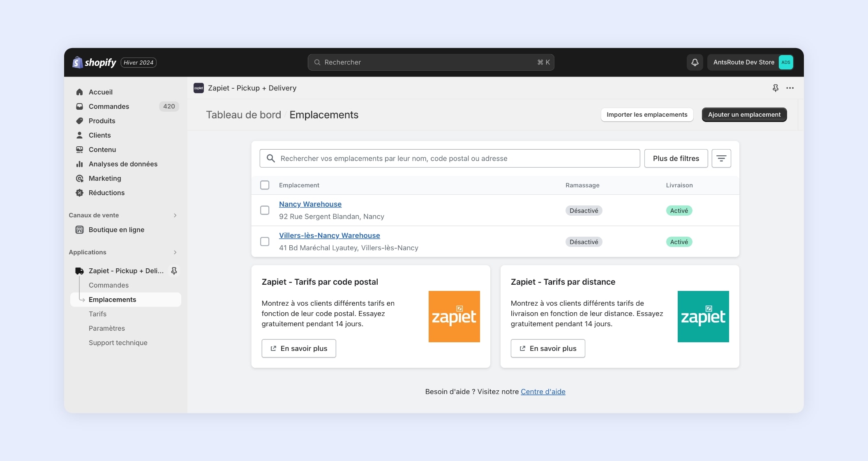Open Paramètres in Zapiet submenu
868x461 pixels.
point(106,328)
